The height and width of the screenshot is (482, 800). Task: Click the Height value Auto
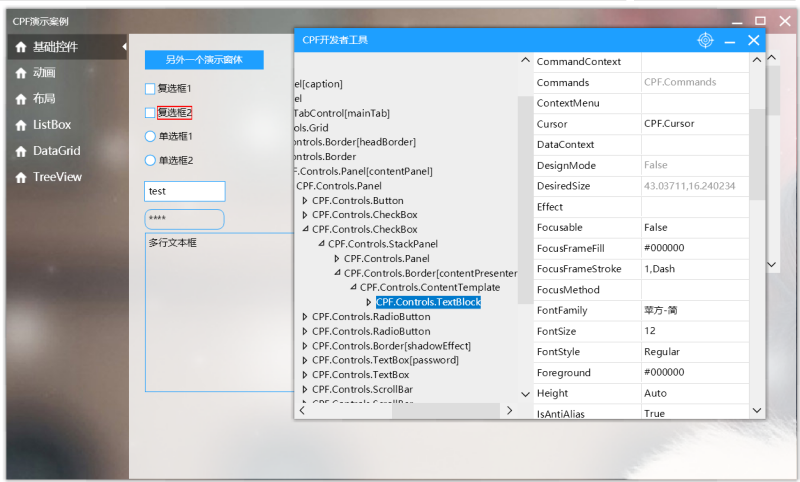click(x=695, y=393)
